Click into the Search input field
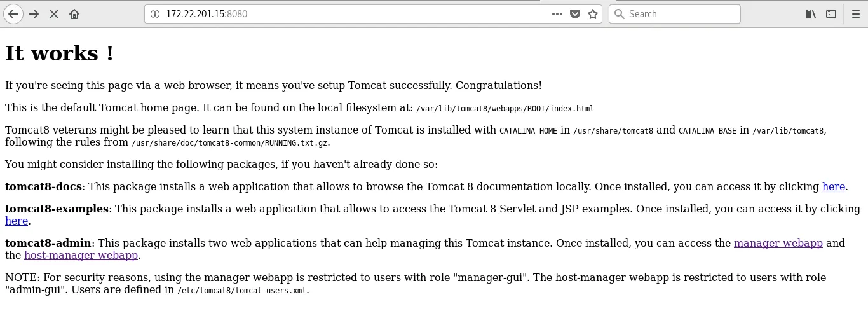Image resolution: width=868 pixels, height=311 pixels. click(x=680, y=14)
